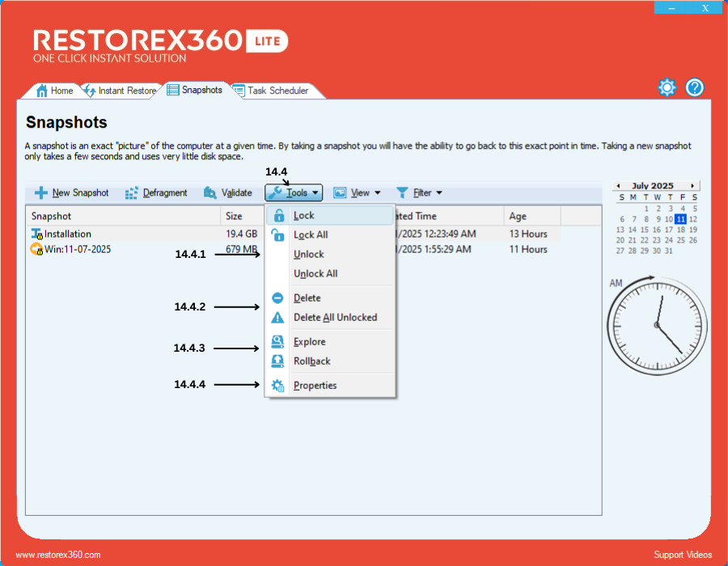The width and height of the screenshot is (728, 566).
Task: Click the Explore snapshot icon
Action: tap(278, 342)
